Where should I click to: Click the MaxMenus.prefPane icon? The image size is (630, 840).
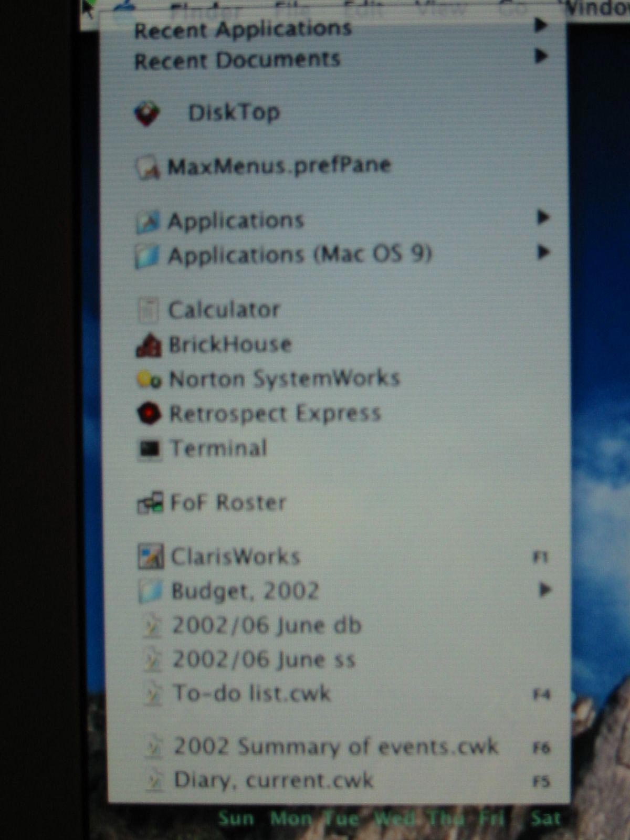[148, 167]
